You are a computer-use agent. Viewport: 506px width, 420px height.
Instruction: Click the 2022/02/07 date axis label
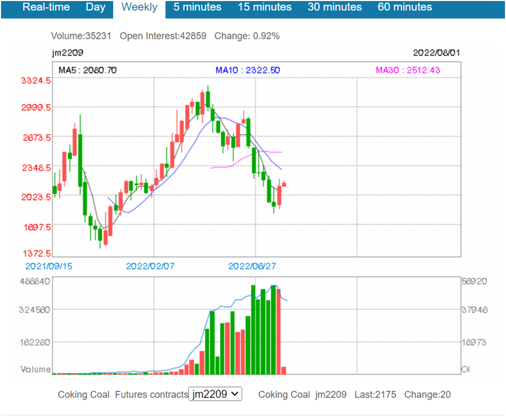[x=150, y=266]
